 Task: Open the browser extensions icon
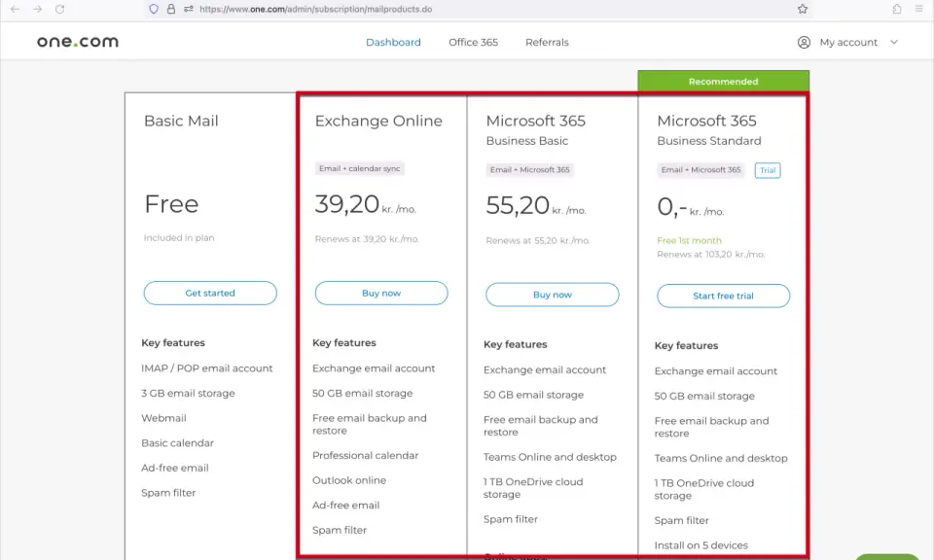[x=896, y=9]
